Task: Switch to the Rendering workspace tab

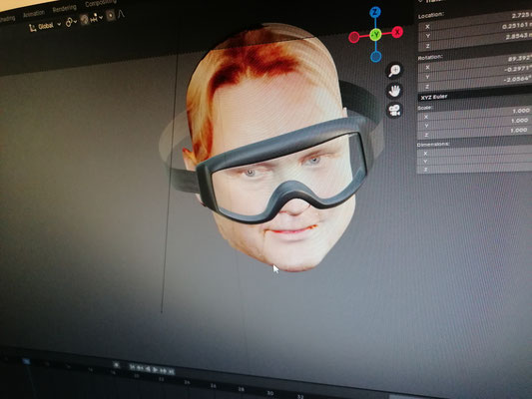Action: tap(65, 8)
